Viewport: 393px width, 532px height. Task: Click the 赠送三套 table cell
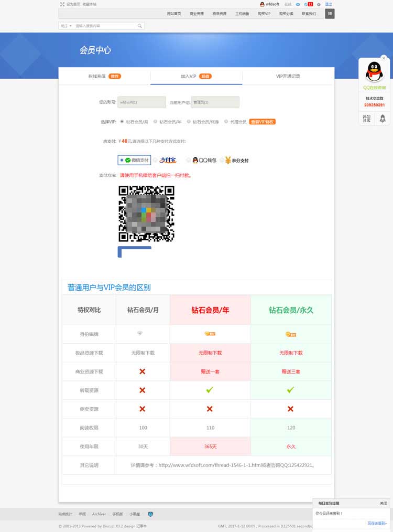point(291,371)
